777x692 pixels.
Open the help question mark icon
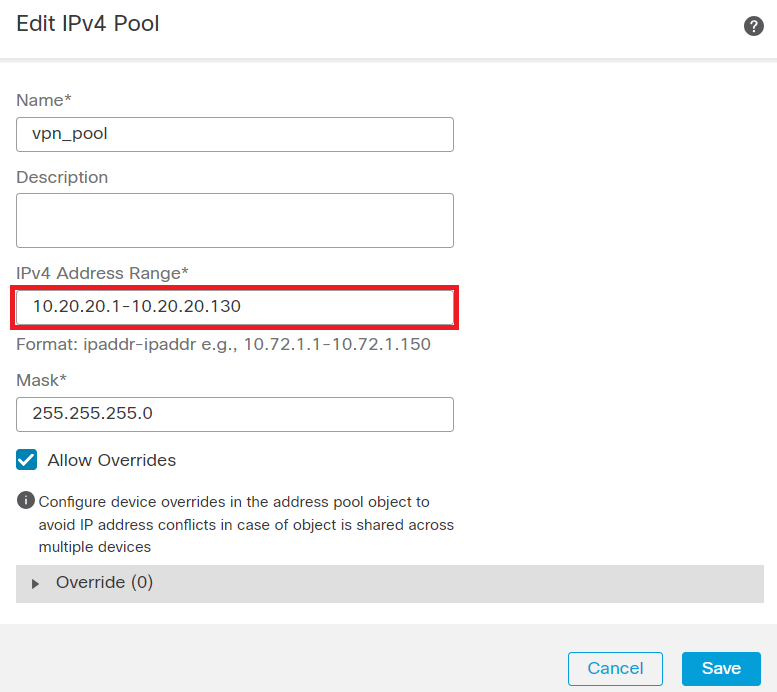point(753,26)
